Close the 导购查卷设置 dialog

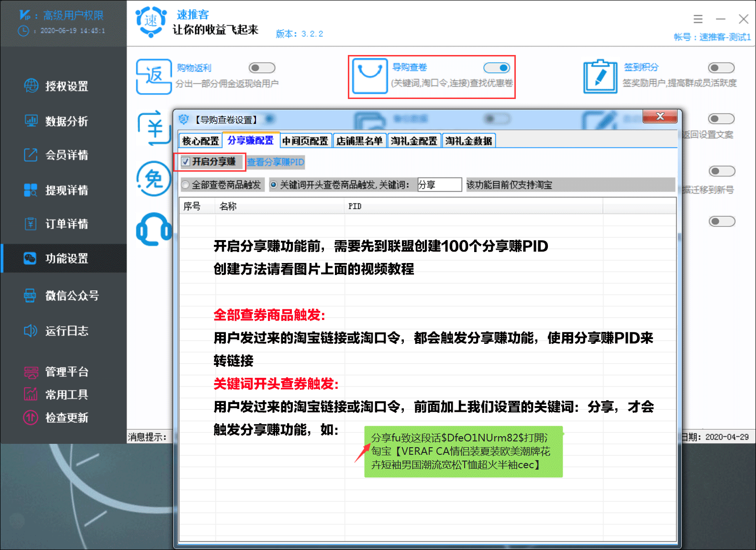[660, 116]
